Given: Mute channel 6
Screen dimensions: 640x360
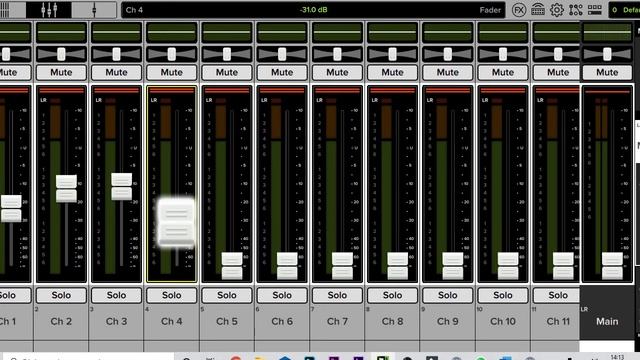Looking at the screenshot, I should pos(282,72).
